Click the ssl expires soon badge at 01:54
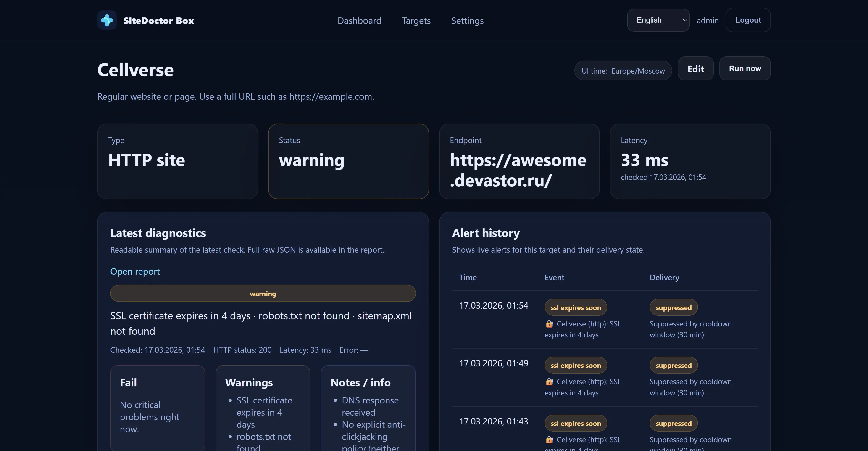 [576, 308]
